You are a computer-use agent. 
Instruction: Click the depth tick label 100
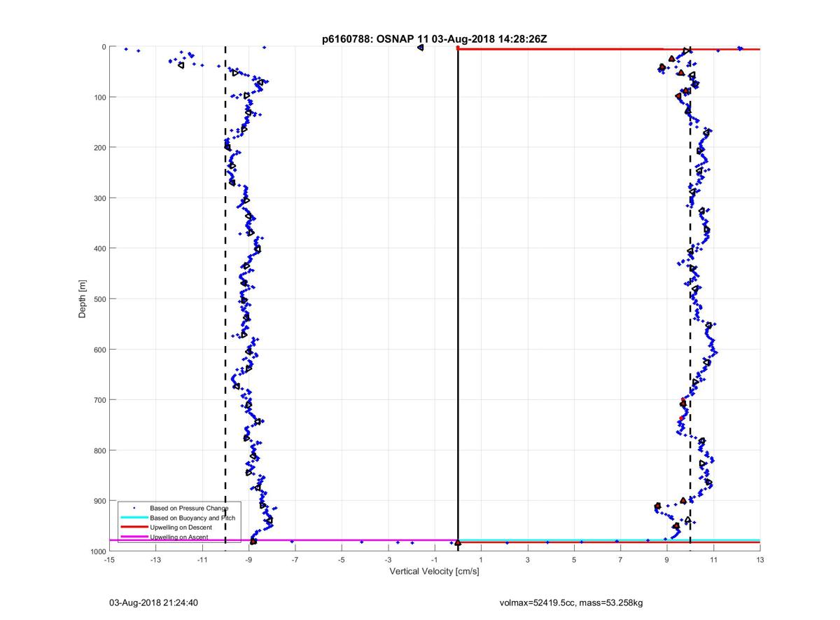(x=99, y=97)
